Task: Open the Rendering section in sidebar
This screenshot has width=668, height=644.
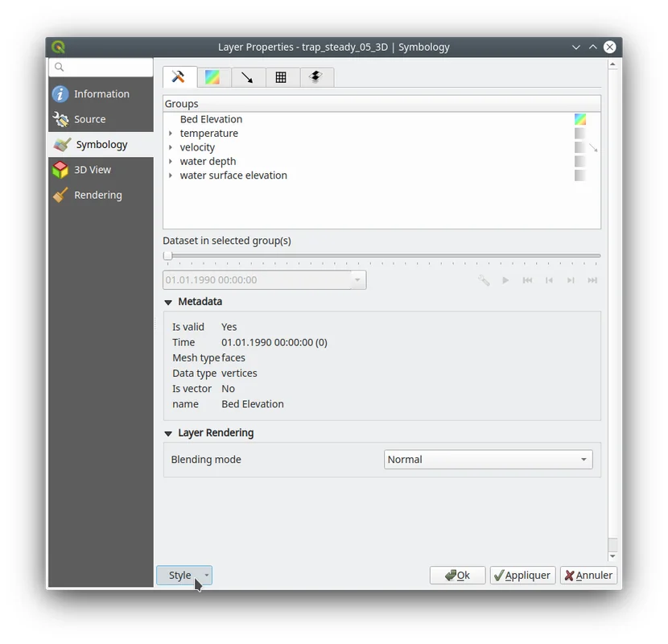Action: click(x=97, y=195)
